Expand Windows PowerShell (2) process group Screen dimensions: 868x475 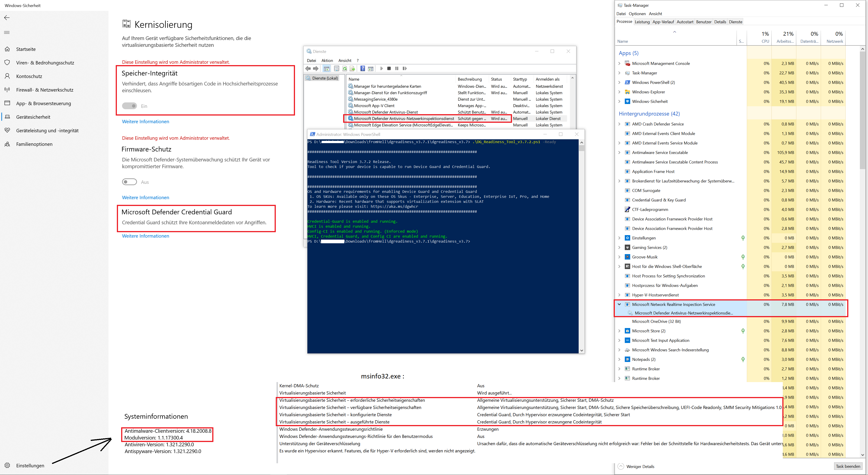[x=619, y=82]
